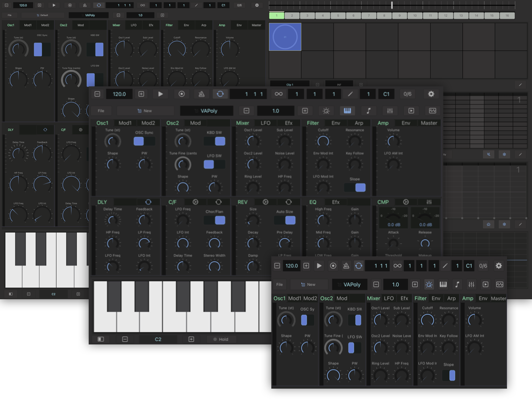Click the Cutoff knob in the bottom-right window
This screenshot has height=399, width=532.
click(428, 319)
